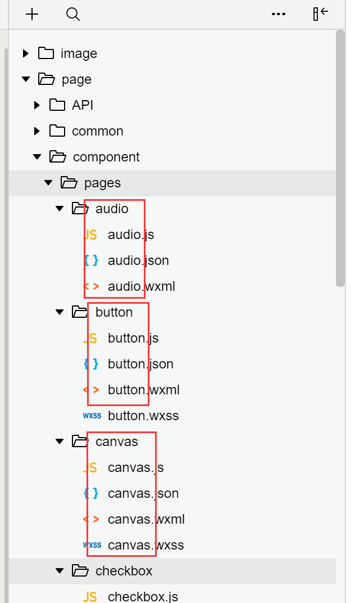The width and height of the screenshot is (364, 603).
Task: Collapse the file tree panel with the arrow icon
Action: pos(320,14)
